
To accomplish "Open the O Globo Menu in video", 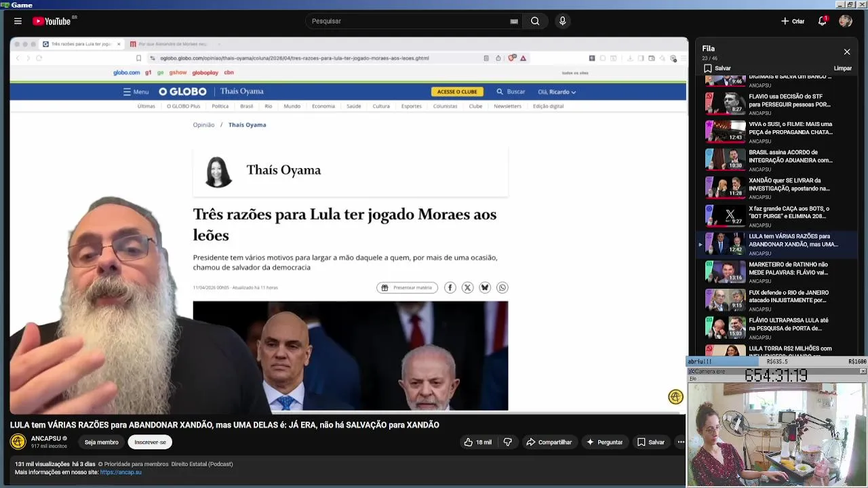I will point(136,91).
